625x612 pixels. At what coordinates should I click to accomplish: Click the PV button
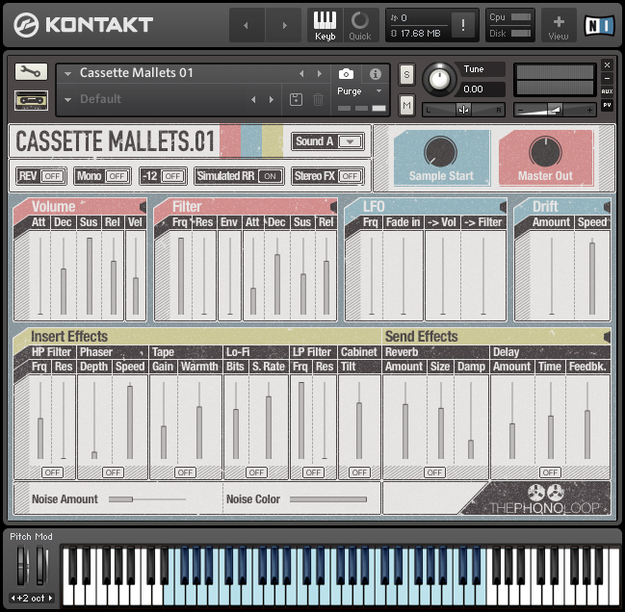pos(607,105)
